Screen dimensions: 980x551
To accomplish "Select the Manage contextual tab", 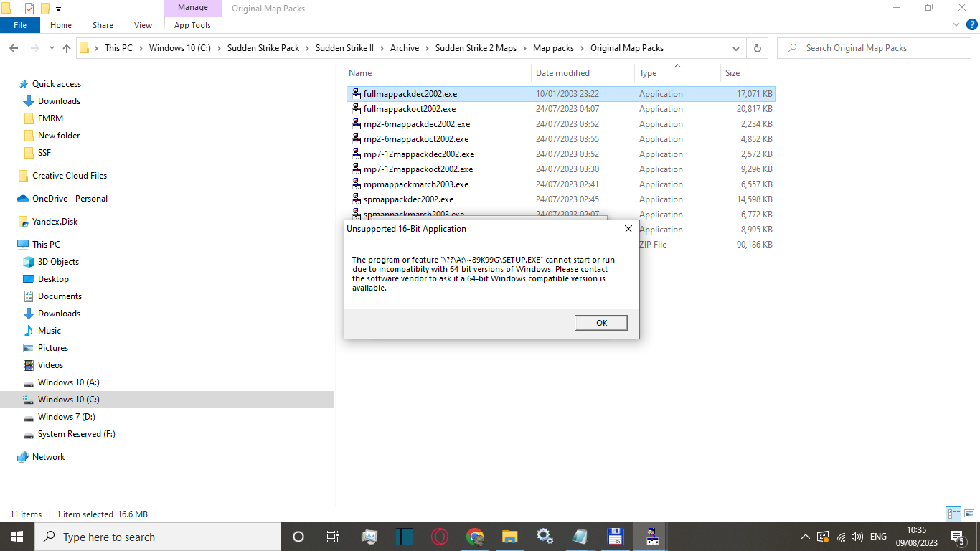I will pos(192,8).
